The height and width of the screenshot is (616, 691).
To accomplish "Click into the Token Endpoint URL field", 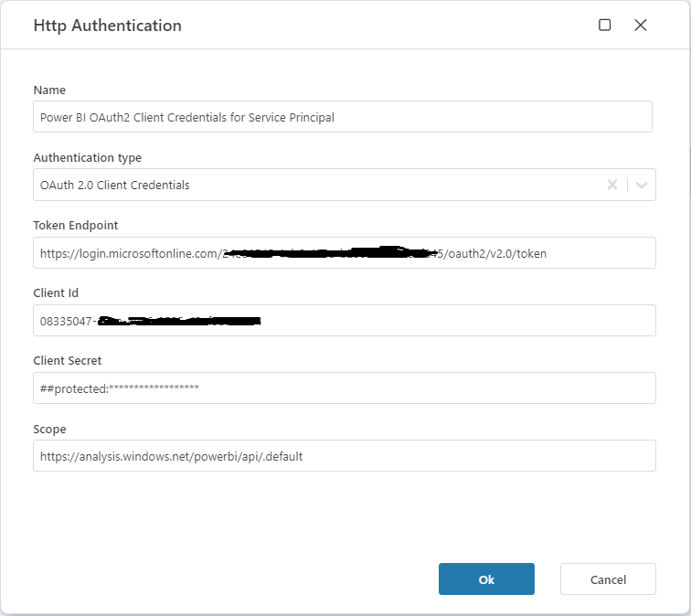I will (343, 253).
